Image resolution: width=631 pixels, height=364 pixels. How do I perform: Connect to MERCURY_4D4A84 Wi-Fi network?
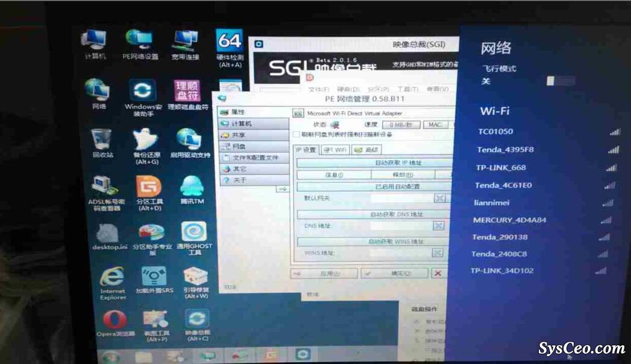point(542,220)
